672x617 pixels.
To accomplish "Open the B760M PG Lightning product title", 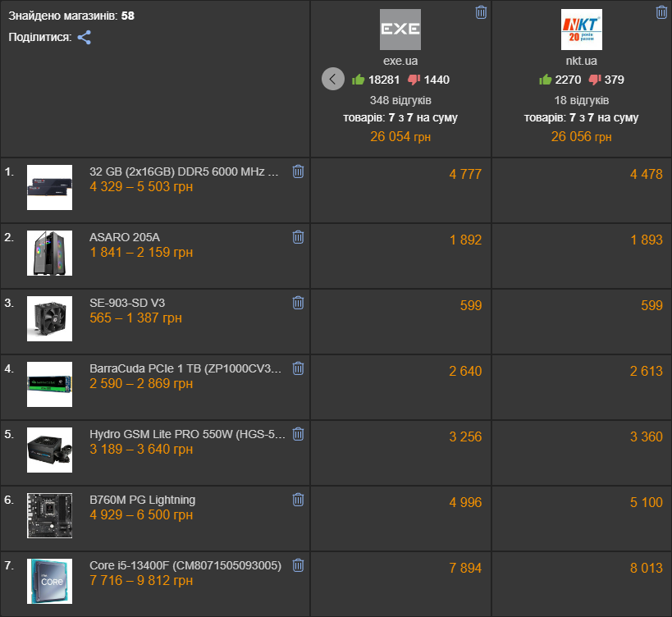I will click(142, 500).
